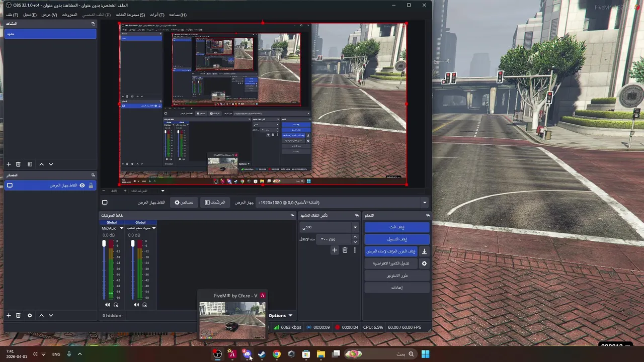Enable Studio Mode button طور الاستوديو
This screenshot has width=644, height=362.
(x=397, y=276)
